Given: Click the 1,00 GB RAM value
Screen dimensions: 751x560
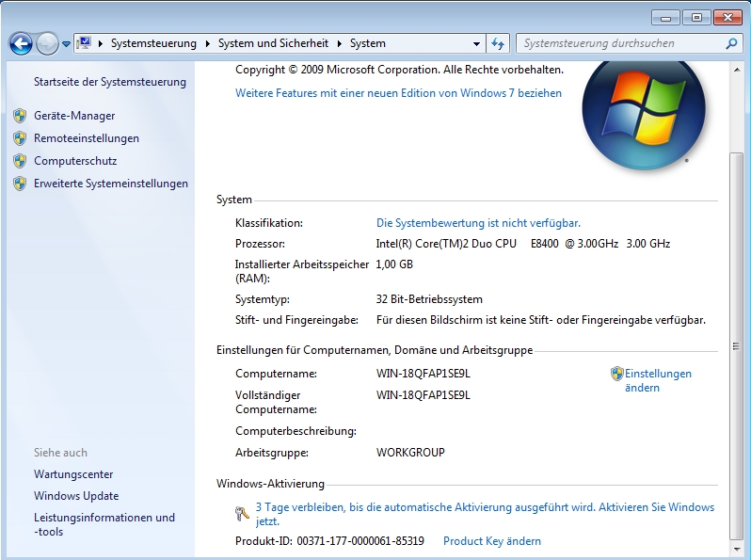Looking at the screenshot, I should [x=394, y=264].
